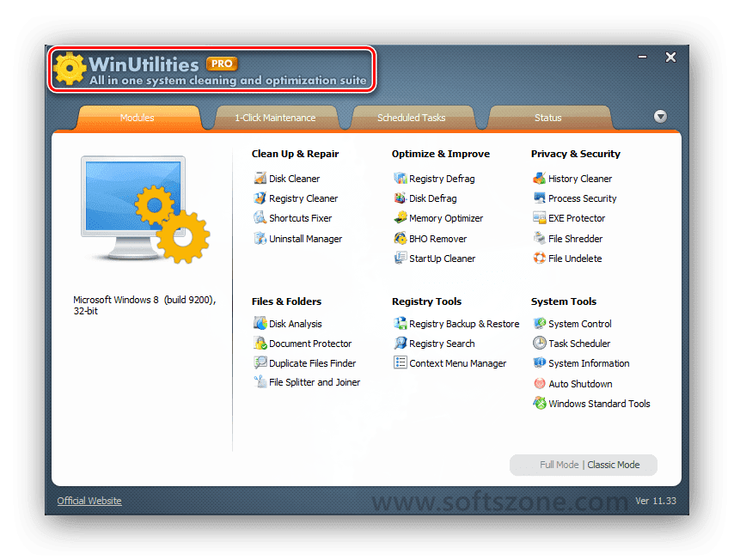The height and width of the screenshot is (560, 734).
Task: Open the Context Menu Manager icon
Action: coord(401,362)
